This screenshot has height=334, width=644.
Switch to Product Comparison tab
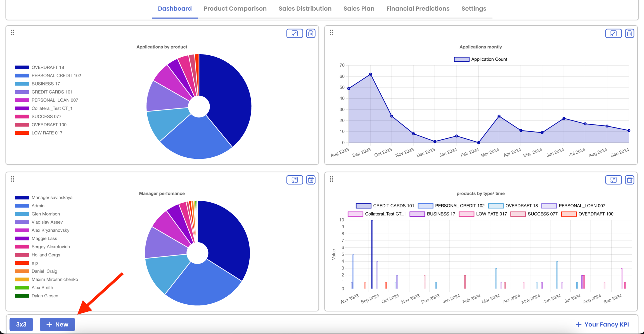click(x=235, y=9)
